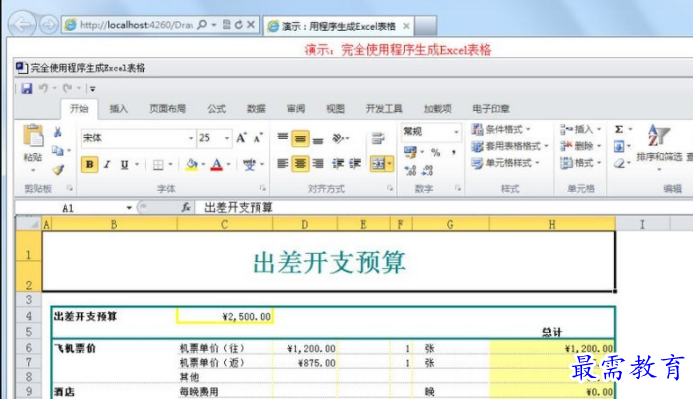Click the fx Insert Function icon
This screenshot has height=399, width=693.
[186, 207]
